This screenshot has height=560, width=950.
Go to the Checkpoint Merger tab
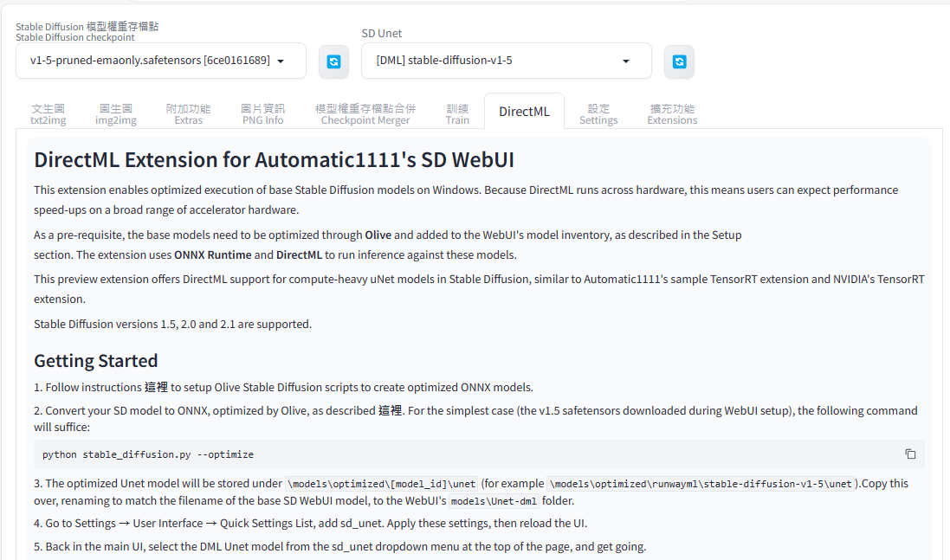click(365, 113)
